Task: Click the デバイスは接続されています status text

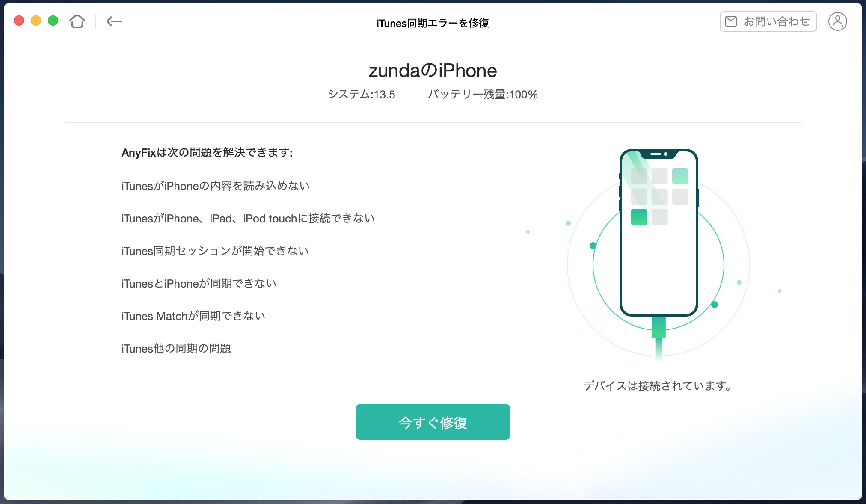Action: pos(658,386)
